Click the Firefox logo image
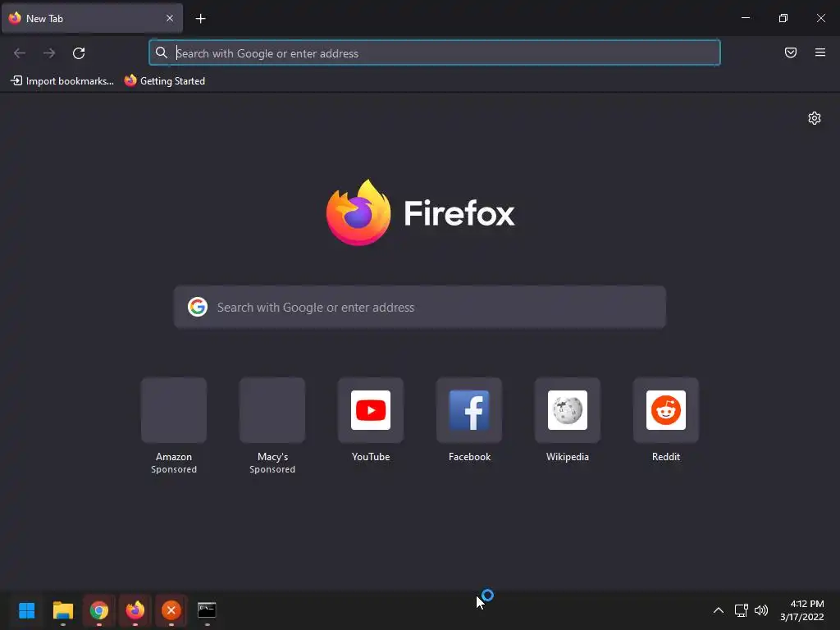The image size is (840, 630). click(x=358, y=212)
